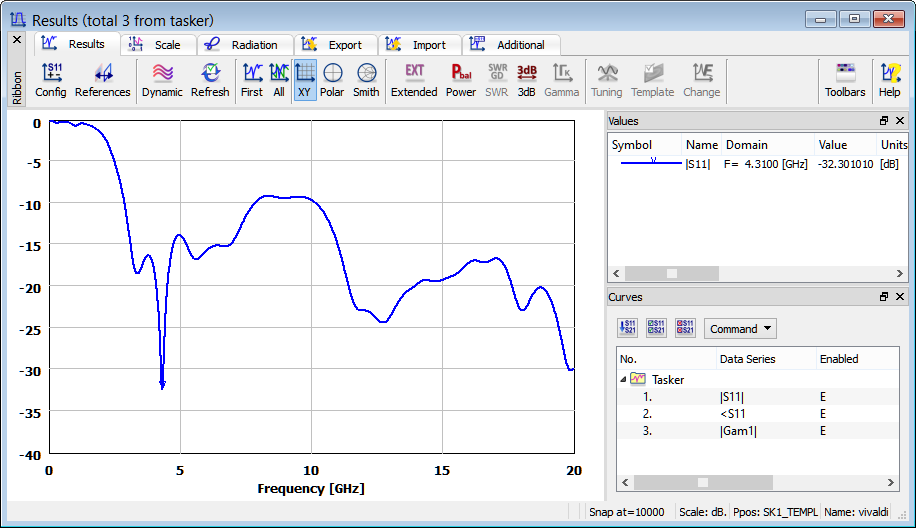Screen dimensions: 916x528
Task: Click the blue |S11| symbol line swatch
Action: pyautogui.click(x=651, y=163)
